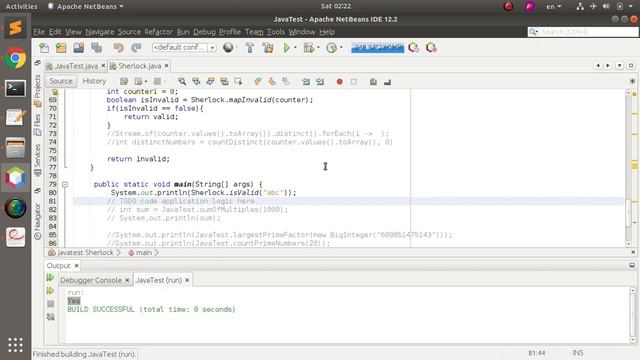The image size is (640, 360).
Task: Click the Find Previous Occurrence icon
Action: pyautogui.click(x=196, y=82)
